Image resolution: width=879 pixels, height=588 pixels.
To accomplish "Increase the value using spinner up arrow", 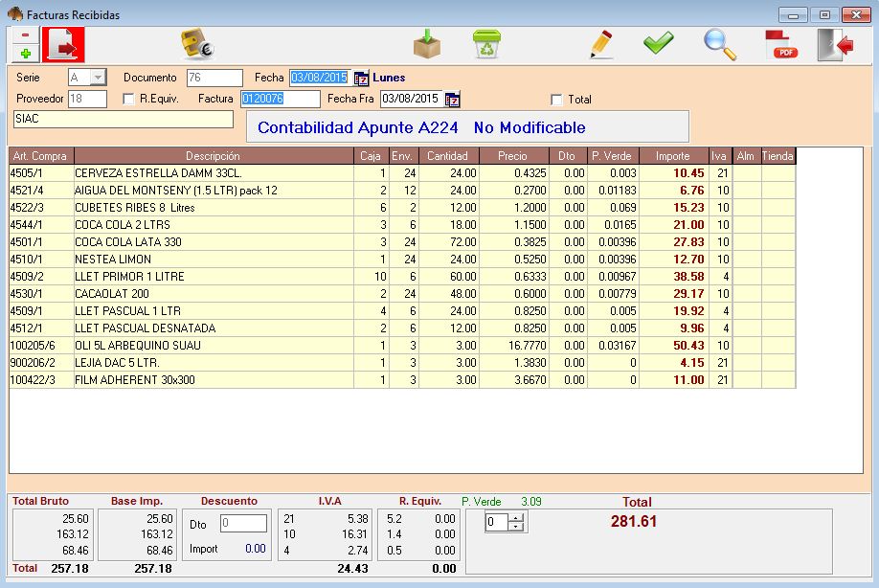I will (516, 518).
